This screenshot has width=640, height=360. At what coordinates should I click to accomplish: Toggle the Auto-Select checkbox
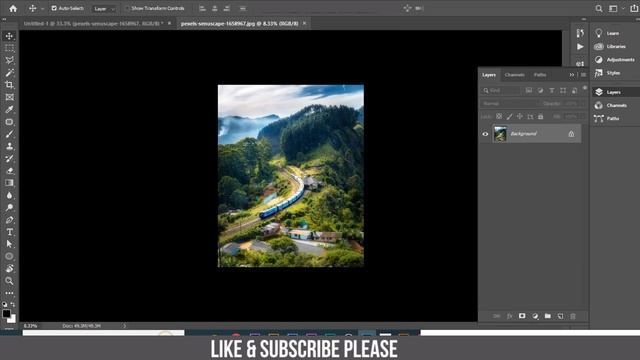(x=54, y=8)
